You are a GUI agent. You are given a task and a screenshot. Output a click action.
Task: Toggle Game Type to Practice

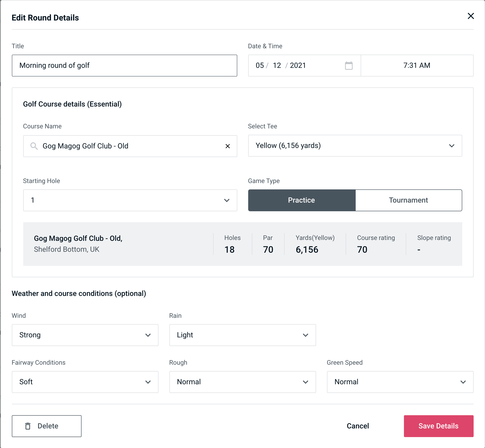coord(301,200)
